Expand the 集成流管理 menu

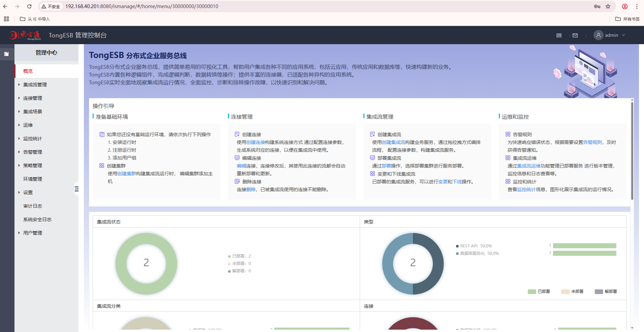(46, 85)
